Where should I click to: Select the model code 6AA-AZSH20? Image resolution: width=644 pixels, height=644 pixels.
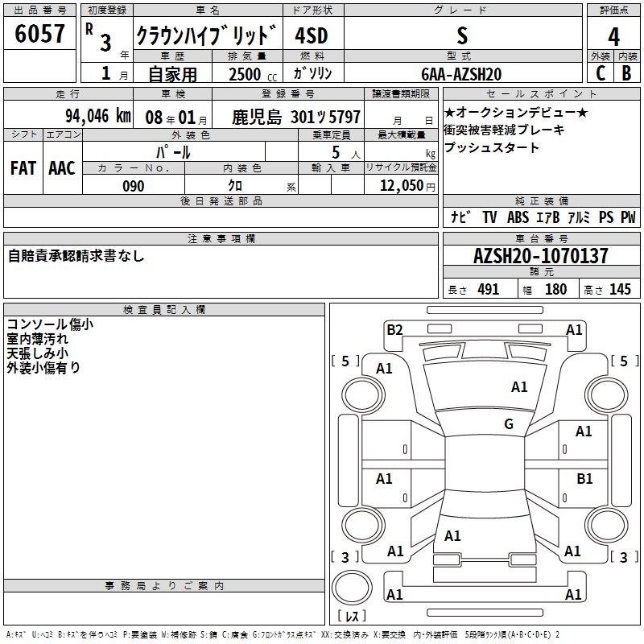(461, 74)
